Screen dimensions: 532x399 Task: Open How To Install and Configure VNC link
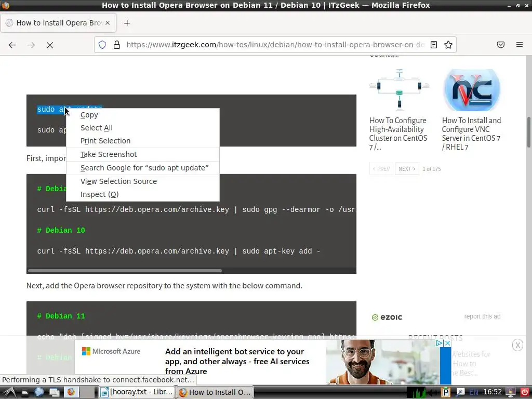point(471,134)
